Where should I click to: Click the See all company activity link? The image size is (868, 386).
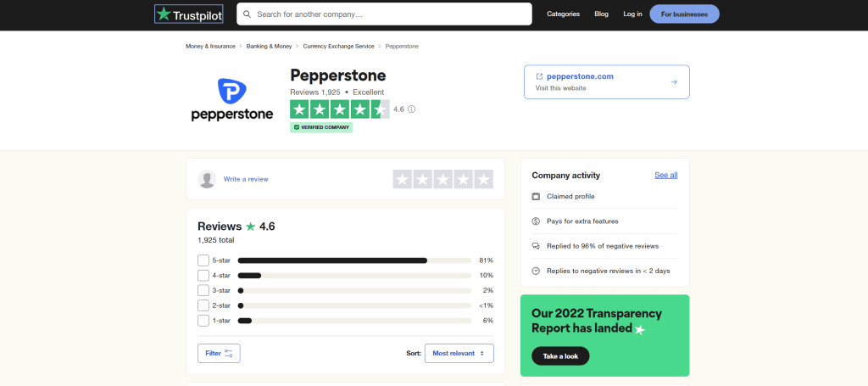pos(666,175)
